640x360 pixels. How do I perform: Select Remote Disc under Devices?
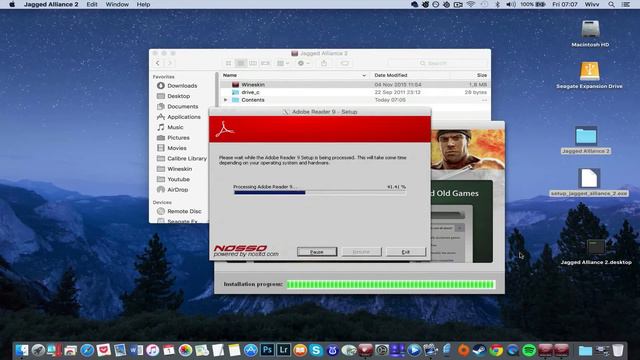(180, 211)
